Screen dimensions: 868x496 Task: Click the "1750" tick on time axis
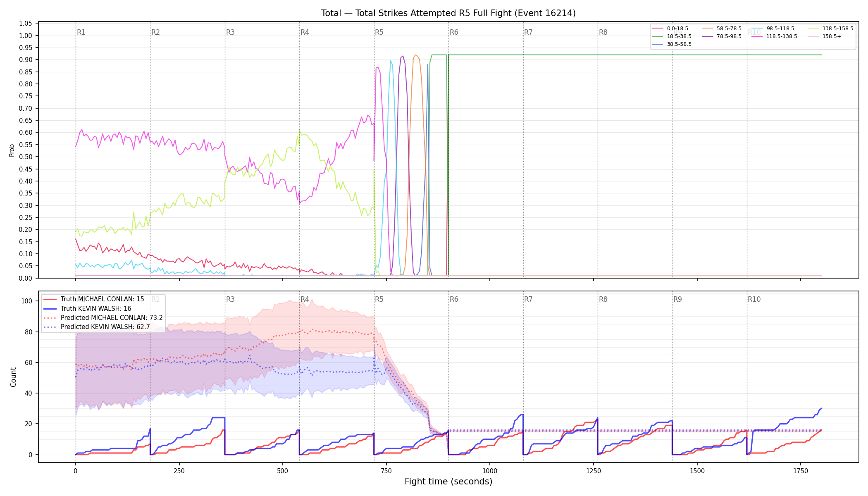(801, 471)
